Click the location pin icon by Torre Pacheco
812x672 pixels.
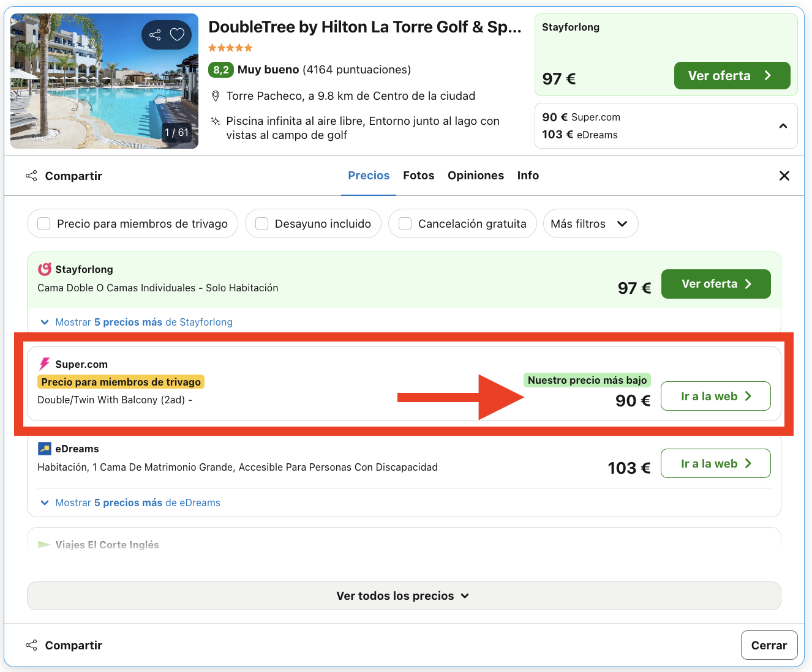click(216, 96)
